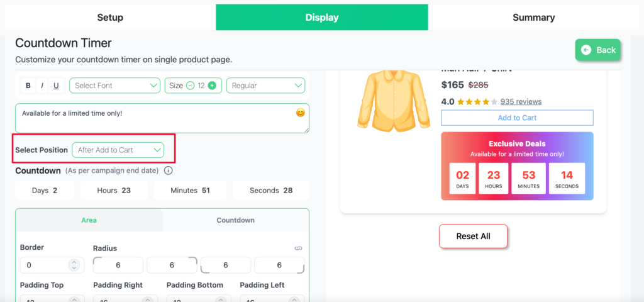Open the Regular font weight dropdown
The image size is (644, 302).
[266, 86]
